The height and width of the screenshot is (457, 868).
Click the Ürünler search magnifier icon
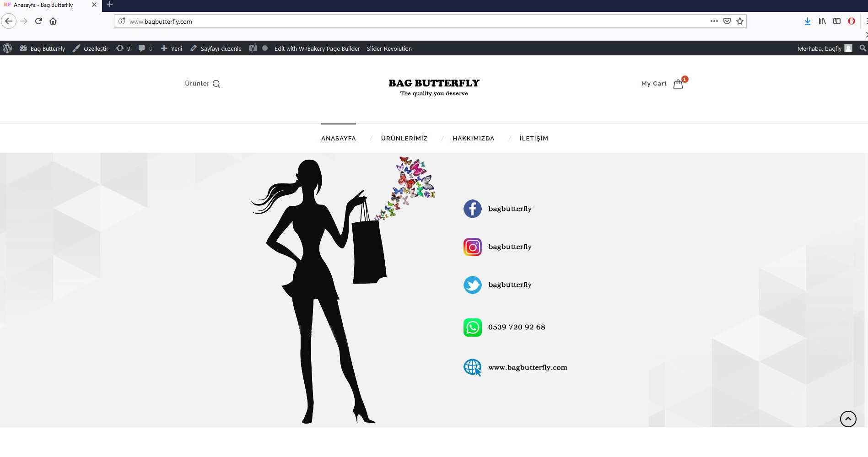tap(216, 84)
